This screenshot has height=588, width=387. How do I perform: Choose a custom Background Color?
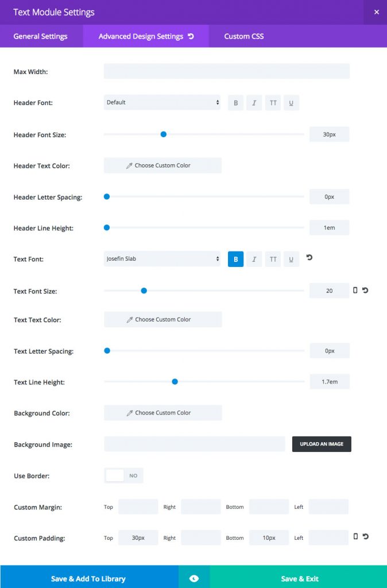click(x=162, y=413)
